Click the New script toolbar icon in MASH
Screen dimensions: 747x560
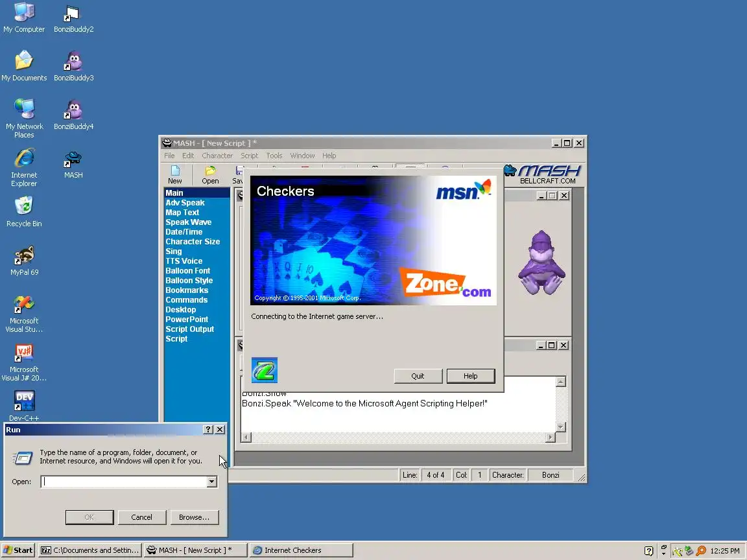coord(175,175)
